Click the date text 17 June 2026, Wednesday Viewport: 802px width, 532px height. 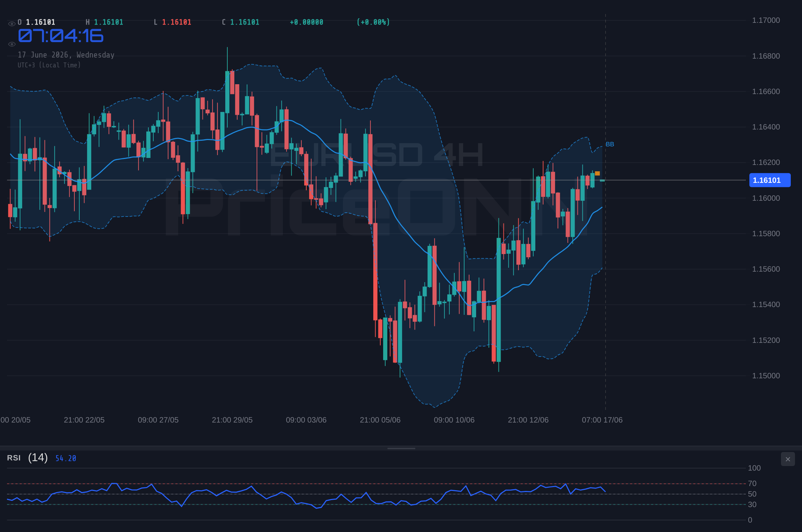[66, 55]
